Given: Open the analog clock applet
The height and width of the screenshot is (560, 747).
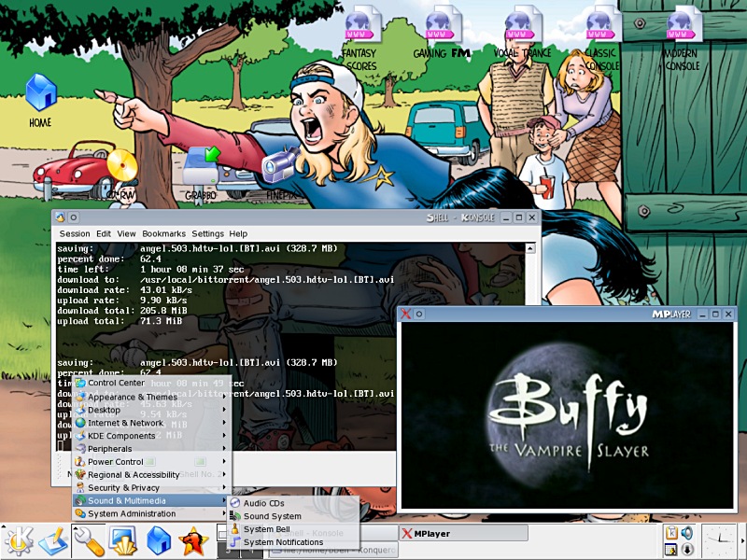Looking at the screenshot, I should click(719, 541).
